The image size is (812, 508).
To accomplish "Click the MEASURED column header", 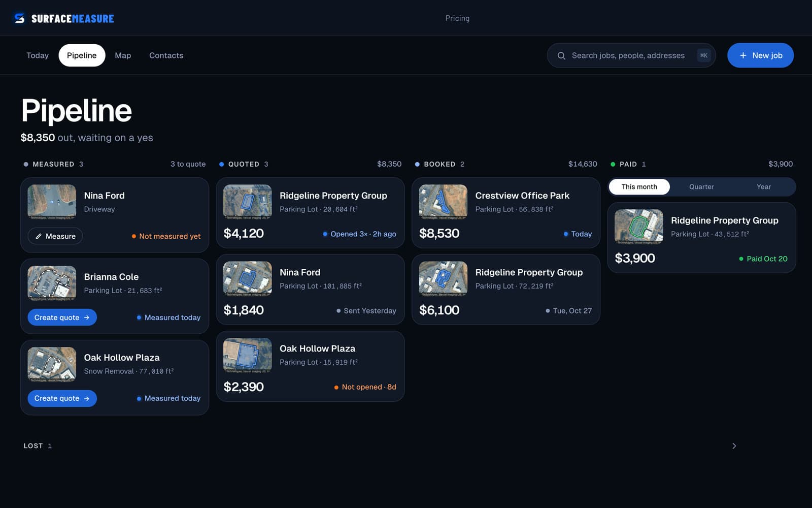I will coord(53,164).
